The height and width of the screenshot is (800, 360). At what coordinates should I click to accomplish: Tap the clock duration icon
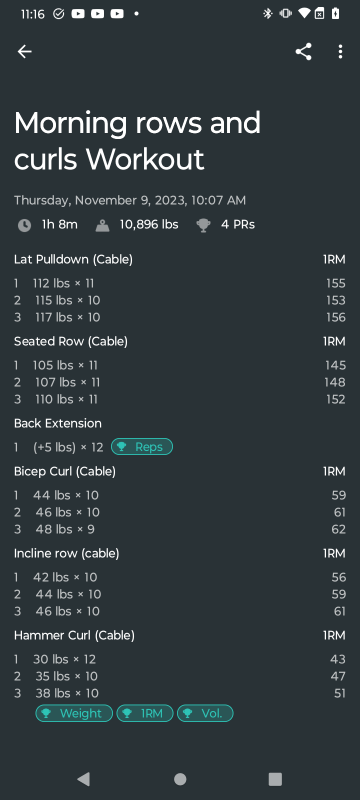coord(24,225)
